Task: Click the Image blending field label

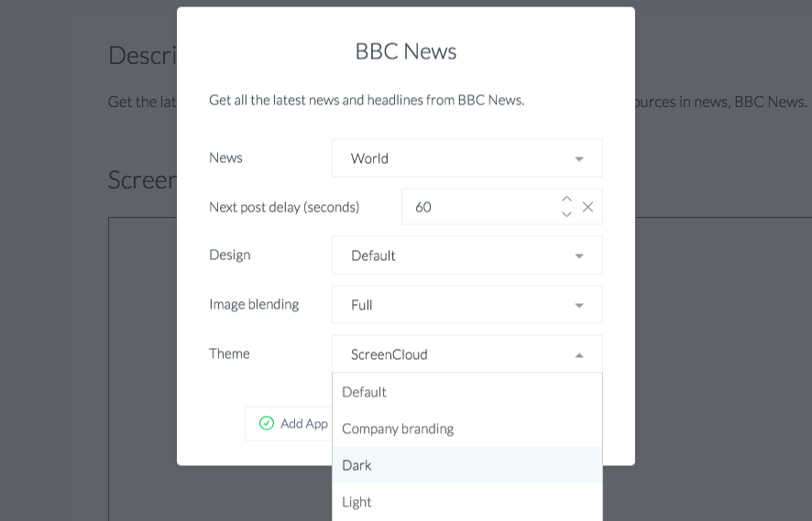Action: coord(254,304)
